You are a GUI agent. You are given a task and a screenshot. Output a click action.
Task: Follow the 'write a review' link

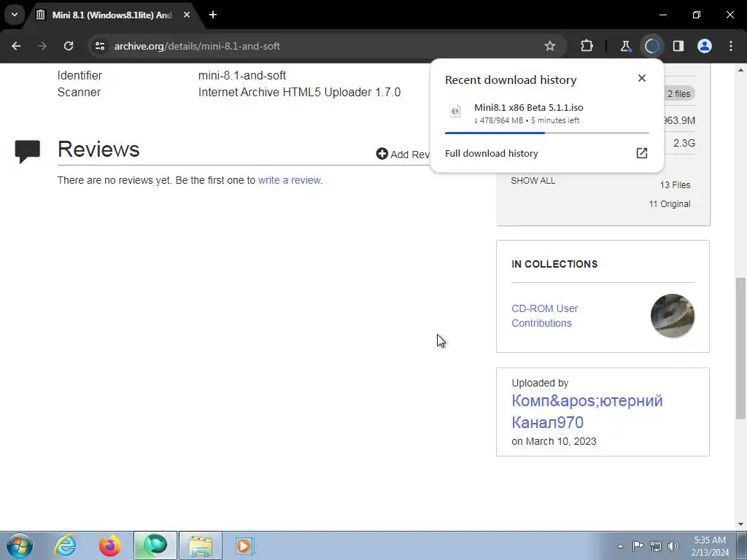[289, 181]
